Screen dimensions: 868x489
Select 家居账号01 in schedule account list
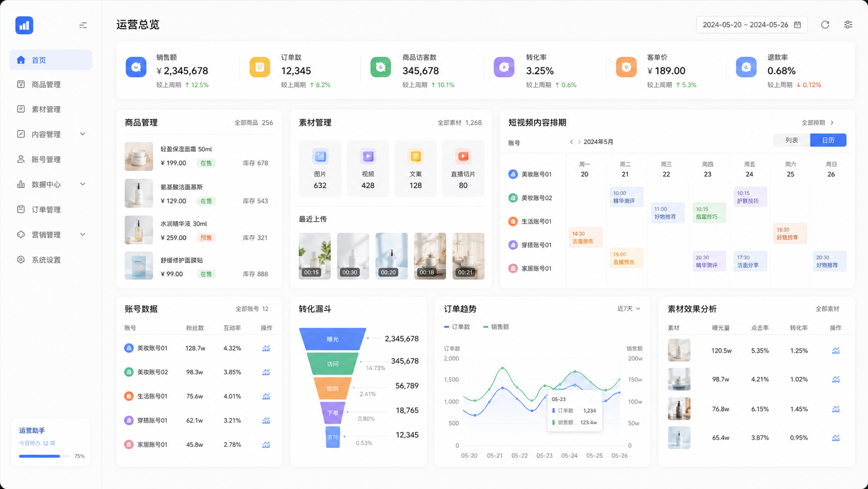click(x=530, y=269)
